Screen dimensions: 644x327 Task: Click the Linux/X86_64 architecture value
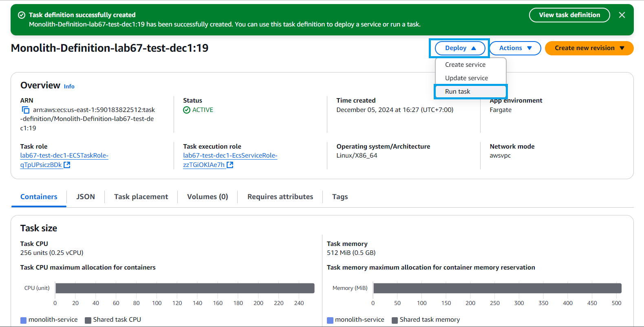(x=357, y=156)
